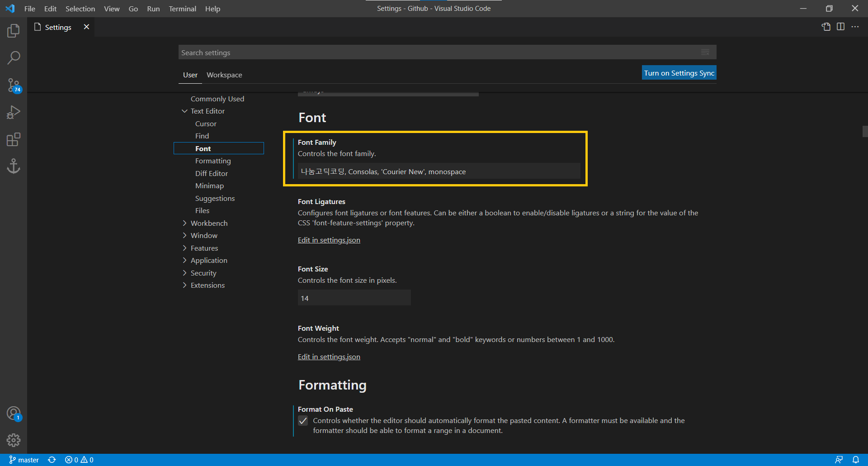Open the Accounts menu icon
This screenshot has height=466, width=868.
coord(14,414)
